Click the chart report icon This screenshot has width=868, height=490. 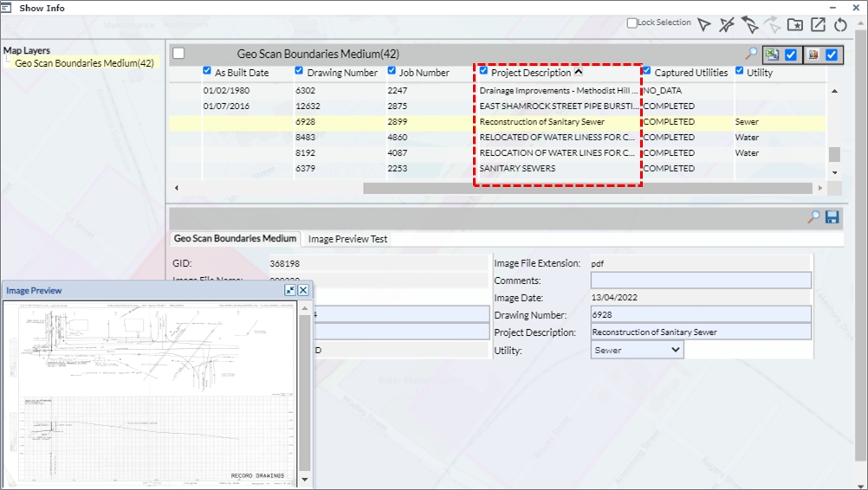813,55
